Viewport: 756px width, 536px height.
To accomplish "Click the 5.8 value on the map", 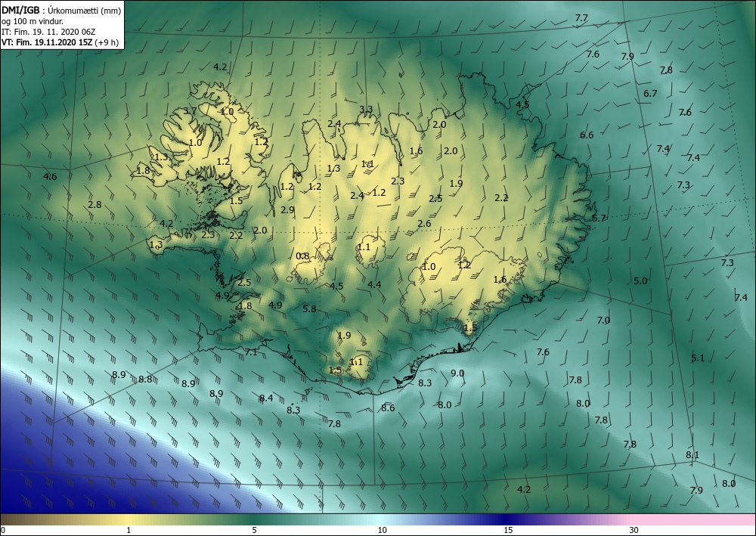I will point(309,308).
